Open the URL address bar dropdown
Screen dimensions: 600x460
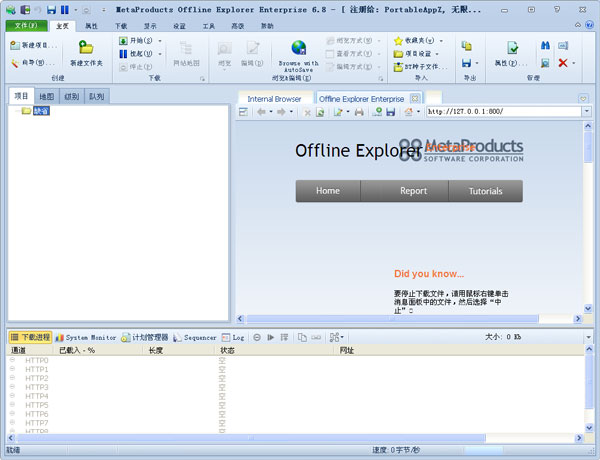tap(586, 112)
